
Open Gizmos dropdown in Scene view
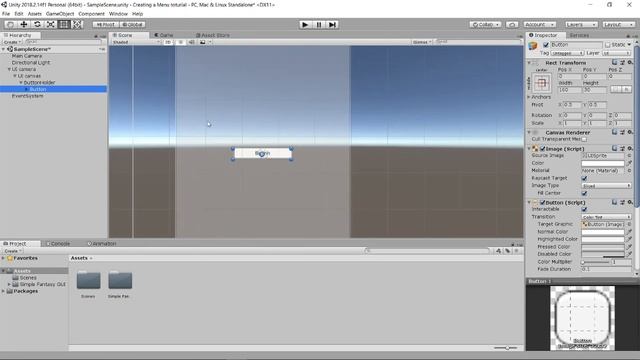(422, 42)
